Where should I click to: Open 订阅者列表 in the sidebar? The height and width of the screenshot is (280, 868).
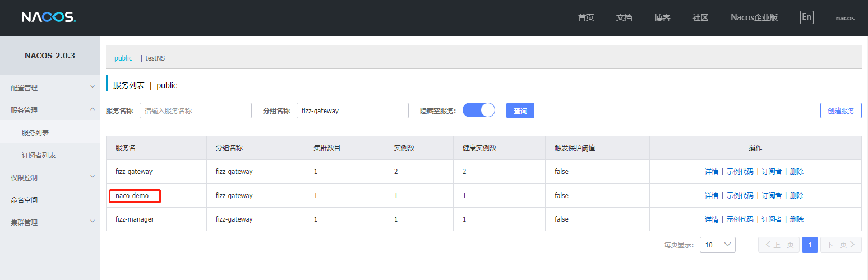(x=39, y=155)
